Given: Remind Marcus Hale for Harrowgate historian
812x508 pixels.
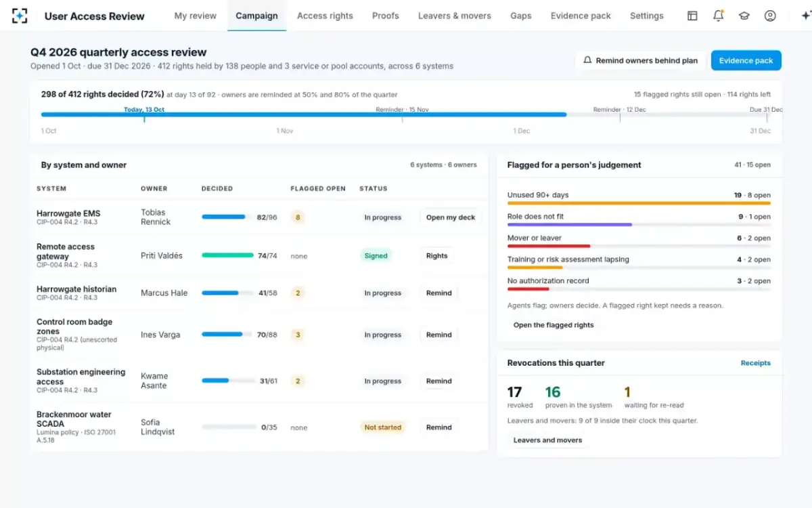Looking at the screenshot, I should pos(438,293).
